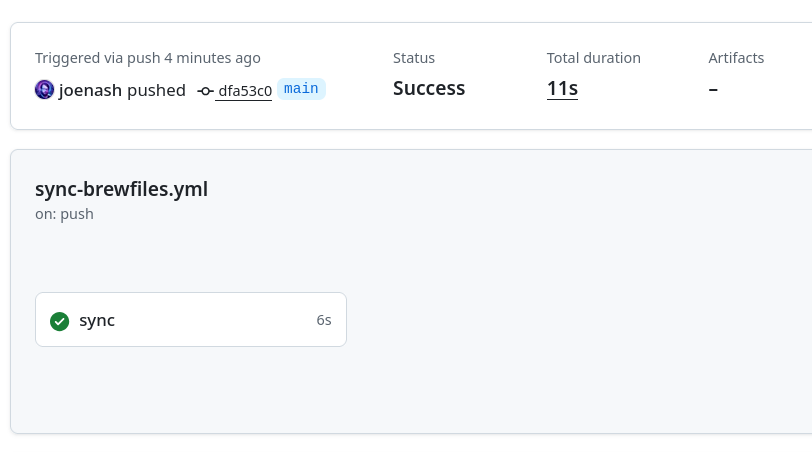Click the Total duration label
812x452 pixels.
point(593,58)
